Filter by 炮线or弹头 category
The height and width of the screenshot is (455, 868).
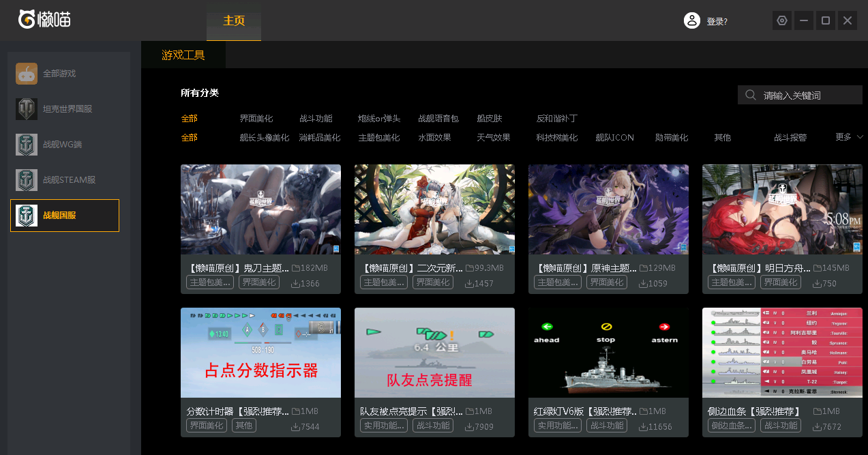pyautogui.click(x=379, y=119)
